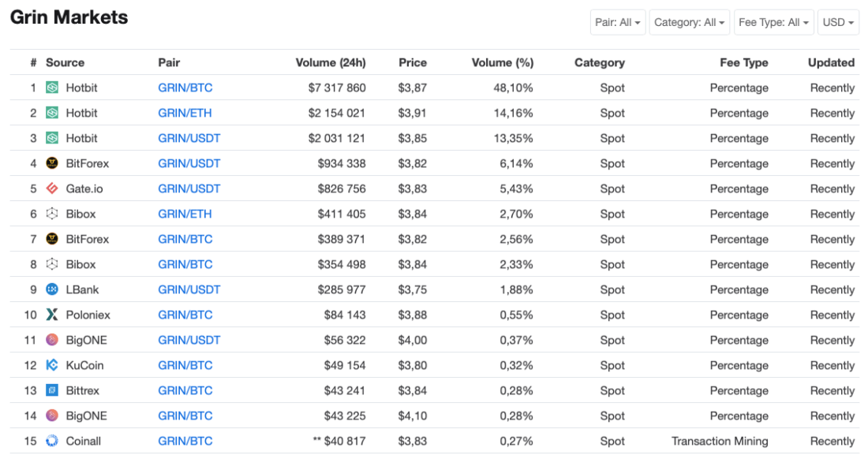Click the Gate.io red diamond icon
The image size is (868, 455).
tap(52, 188)
